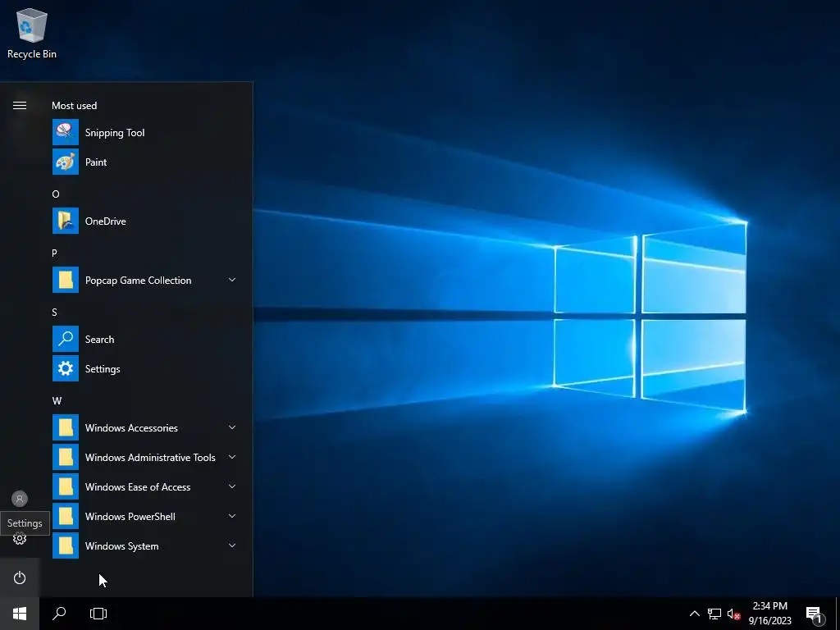Open OneDrive via its folder icon
Image resolution: width=840 pixels, height=630 pixels.
click(x=66, y=221)
